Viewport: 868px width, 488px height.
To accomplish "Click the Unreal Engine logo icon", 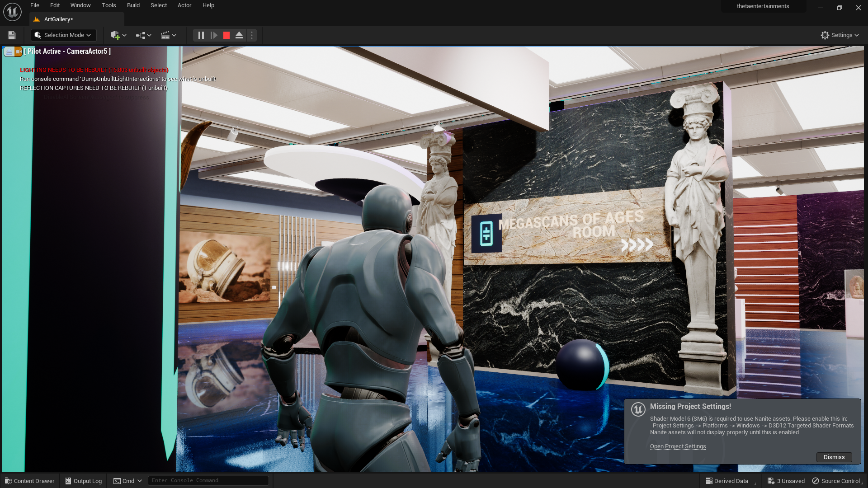I will (12, 12).
